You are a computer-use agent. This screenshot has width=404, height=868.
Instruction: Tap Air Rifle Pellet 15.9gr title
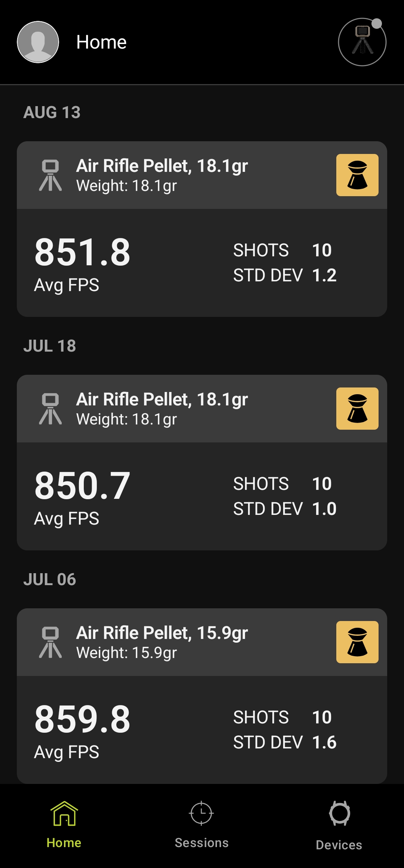[x=162, y=633]
